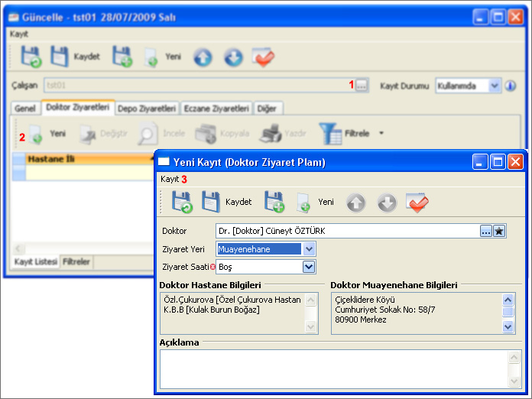
Task: Click red checkmark icon in Yeni Kayıt toolbar
Action: [417, 203]
